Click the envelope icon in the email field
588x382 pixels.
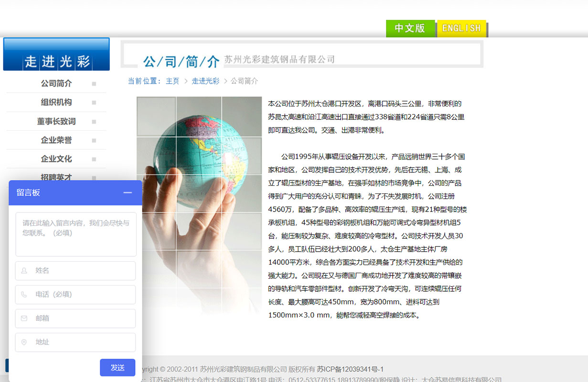pos(24,318)
